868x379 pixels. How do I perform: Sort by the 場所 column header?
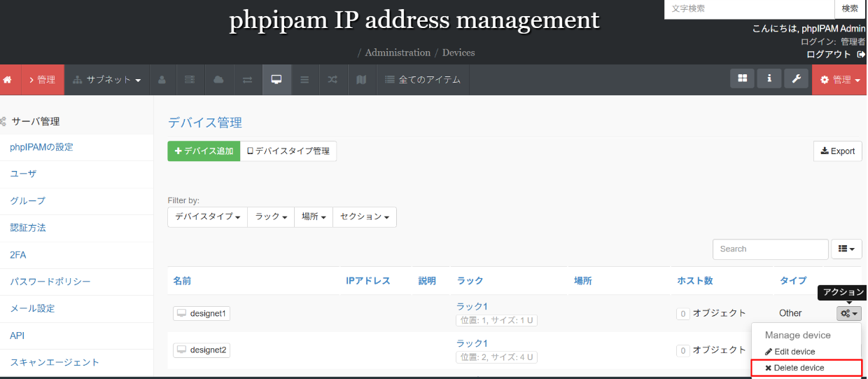pyautogui.click(x=583, y=281)
